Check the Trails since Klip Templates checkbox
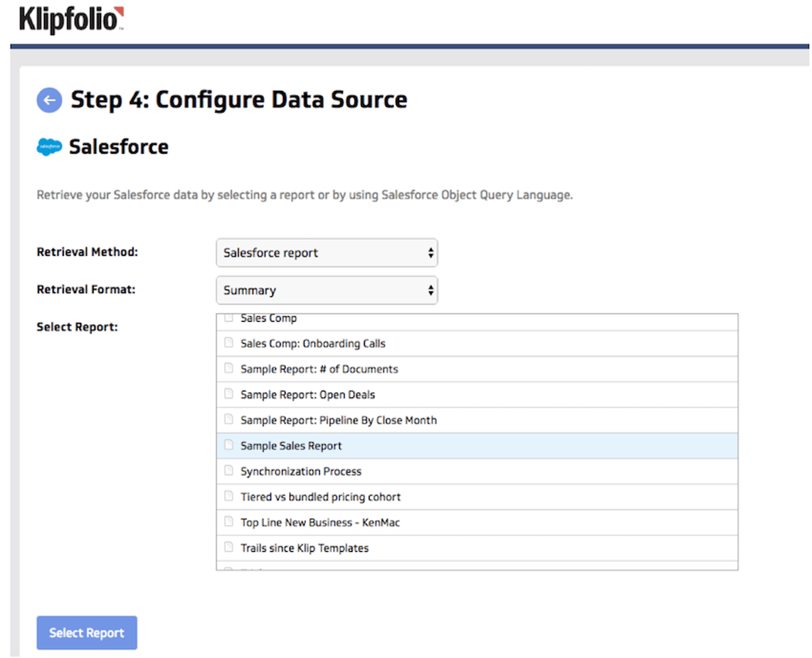The height and width of the screenshot is (658, 812). (x=228, y=547)
